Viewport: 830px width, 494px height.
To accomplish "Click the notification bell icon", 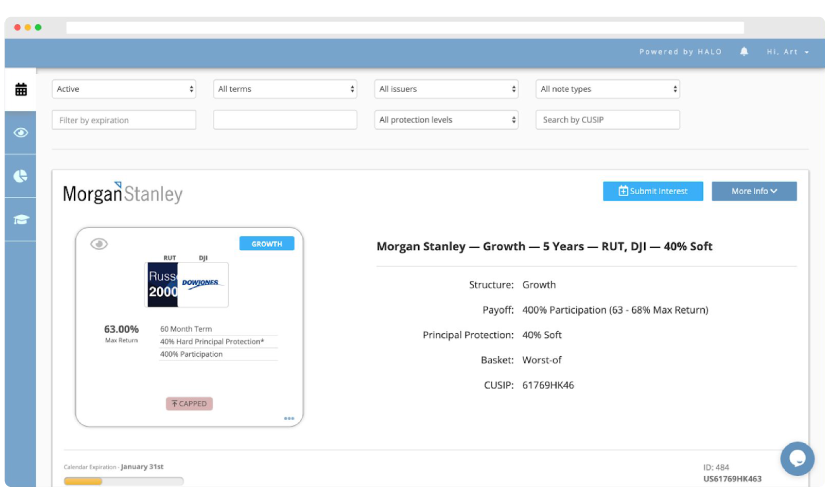I will tap(744, 51).
